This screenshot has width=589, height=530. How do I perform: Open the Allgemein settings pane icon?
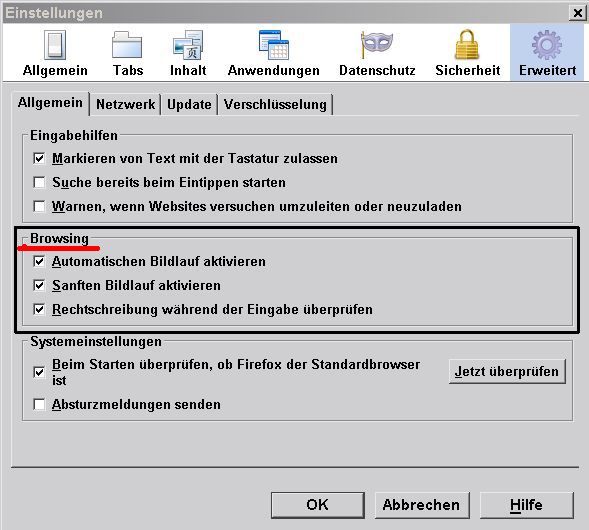(x=55, y=45)
